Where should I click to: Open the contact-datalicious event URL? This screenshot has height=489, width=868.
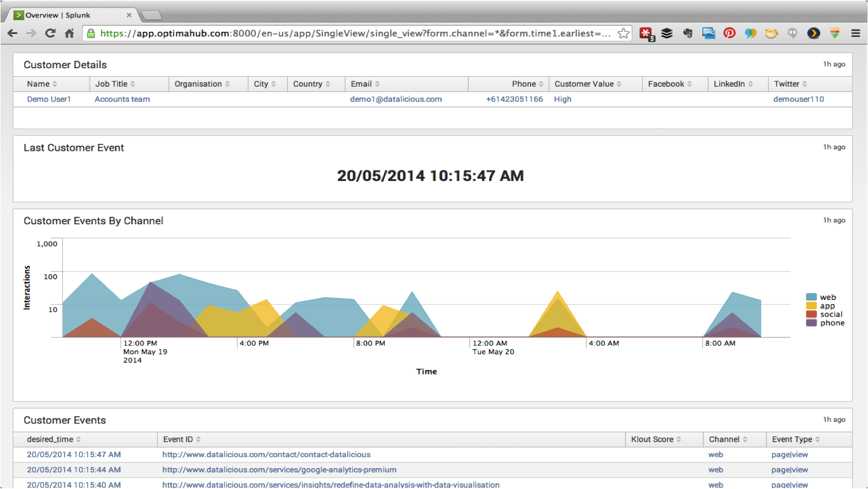(266, 455)
